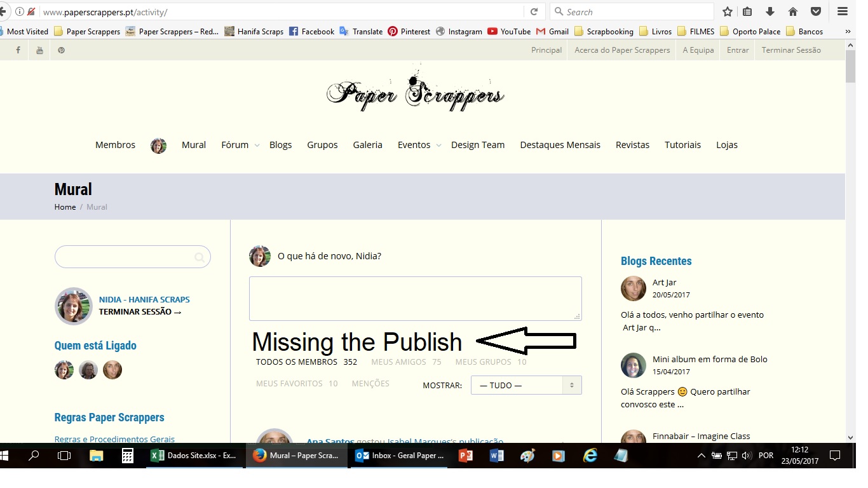
Task: Reload the page with refresh icon
Action: tap(534, 12)
